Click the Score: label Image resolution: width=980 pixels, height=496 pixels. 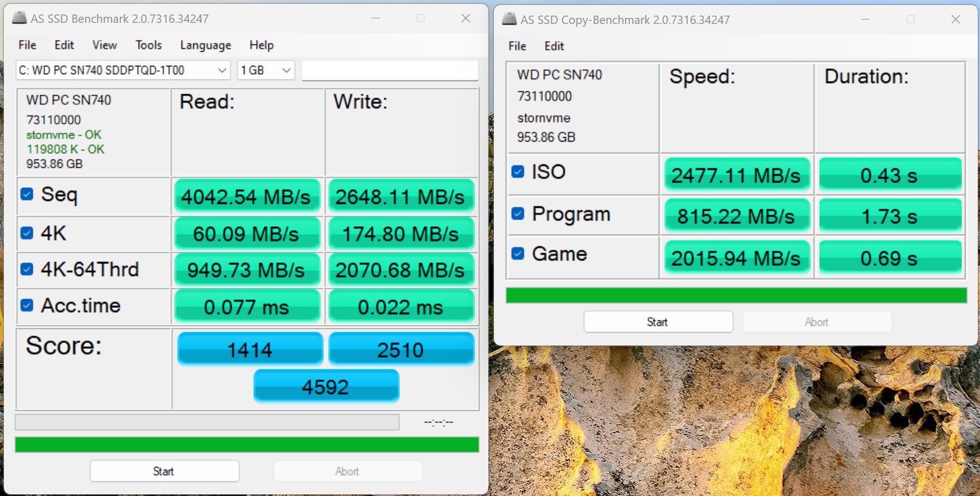click(63, 346)
